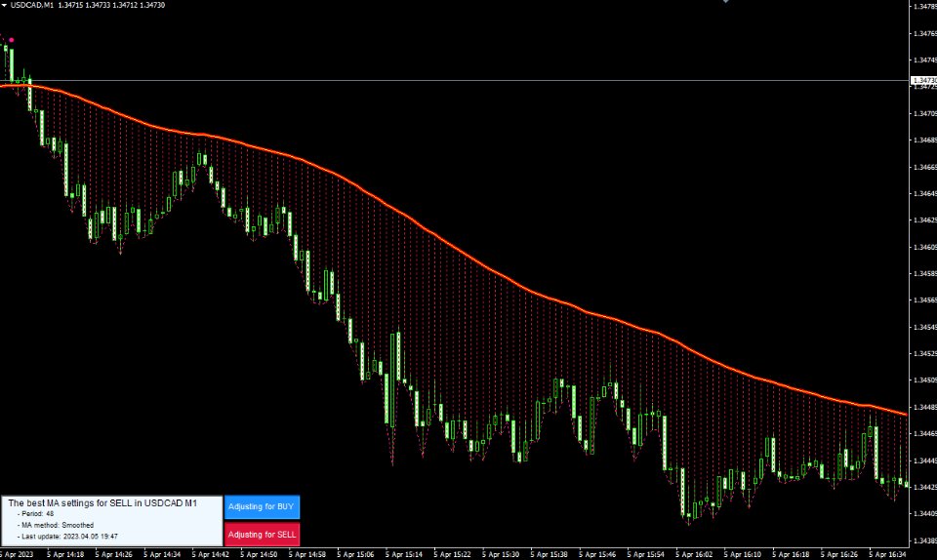The width and height of the screenshot is (937, 560).
Task: Open the chart menu triangle beside USDCAD,M1
Action: [4, 5]
